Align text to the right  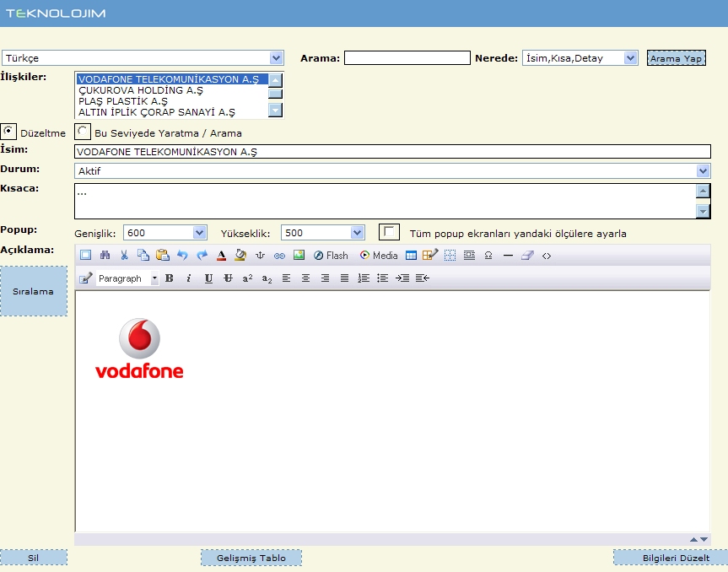325,278
